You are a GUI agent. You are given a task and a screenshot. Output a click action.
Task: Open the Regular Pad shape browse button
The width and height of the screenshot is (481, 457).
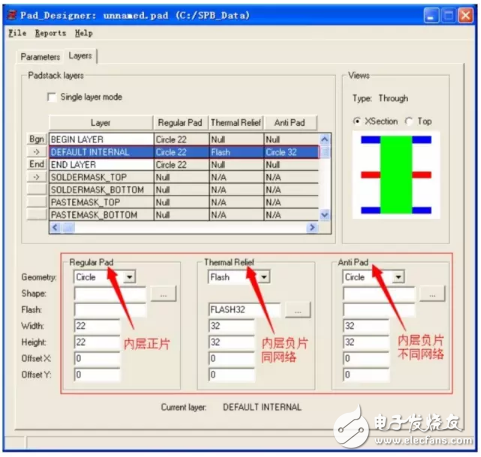pos(163,294)
